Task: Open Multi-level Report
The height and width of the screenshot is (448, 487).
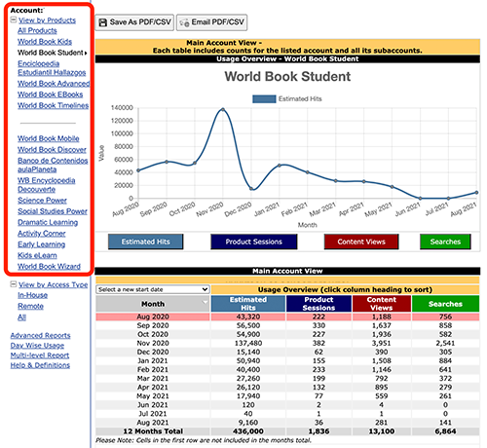Action: pyautogui.click(x=40, y=355)
